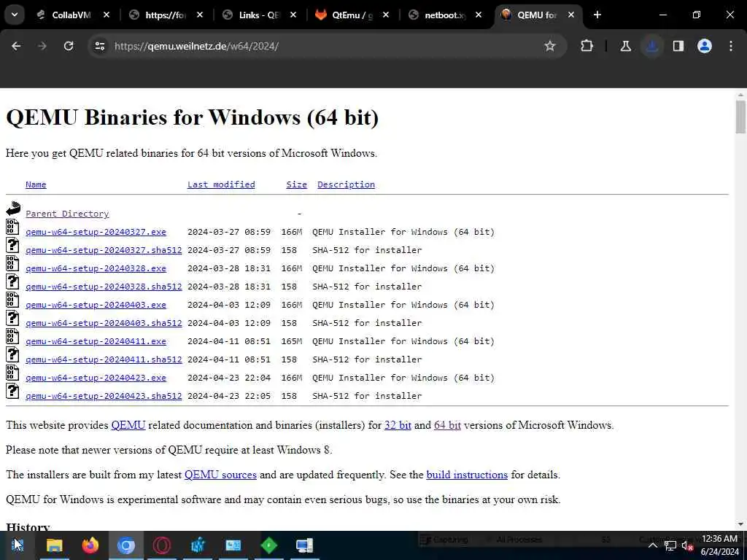Click the page vertical scrollbar thumb
747x560 pixels.
740,117
